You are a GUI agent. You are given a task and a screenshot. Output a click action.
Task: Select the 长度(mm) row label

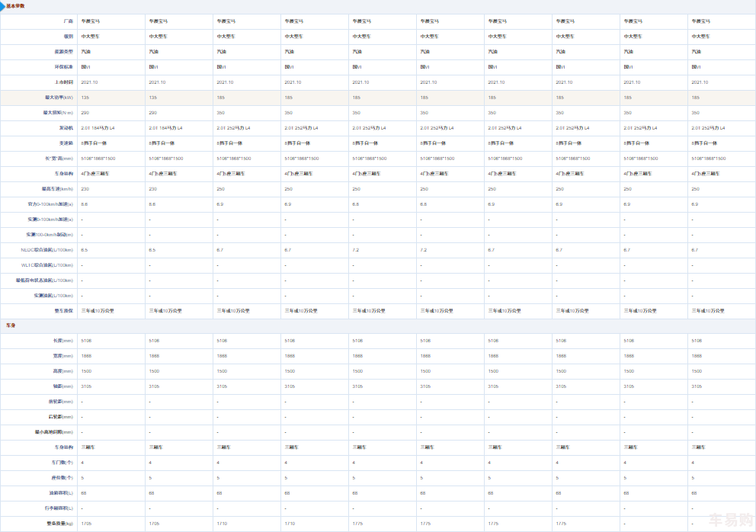pos(63,341)
